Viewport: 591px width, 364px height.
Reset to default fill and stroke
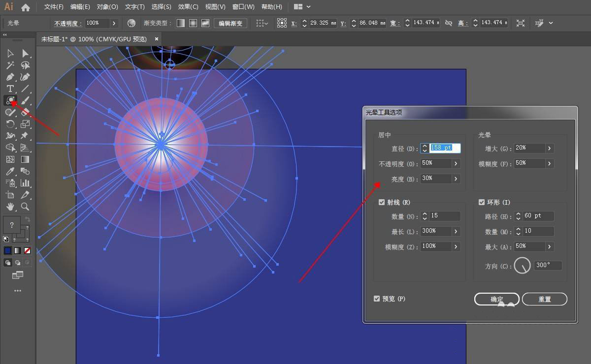pyautogui.click(x=5, y=239)
